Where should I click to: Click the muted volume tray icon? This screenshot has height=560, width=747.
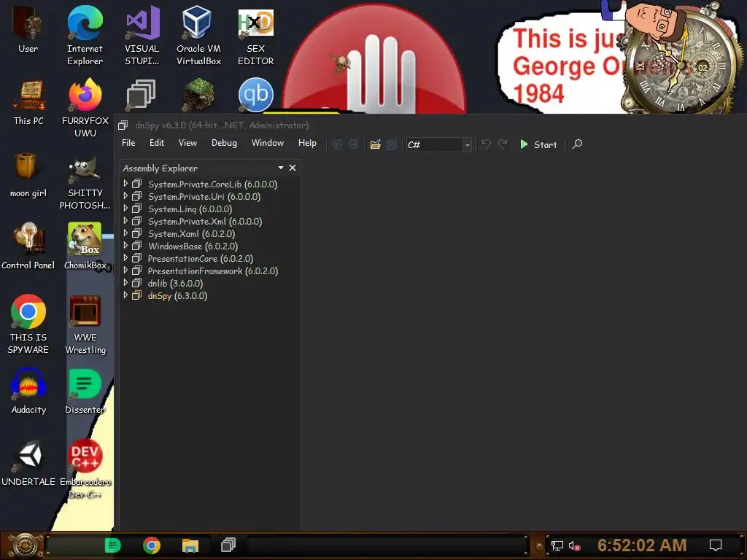click(x=574, y=545)
